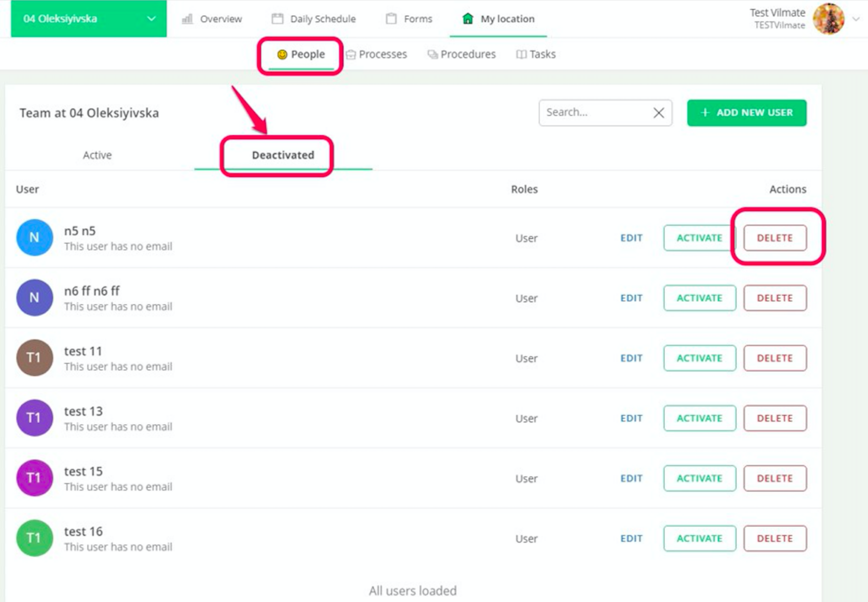Open the test 11 brown avatar

pyautogui.click(x=34, y=358)
